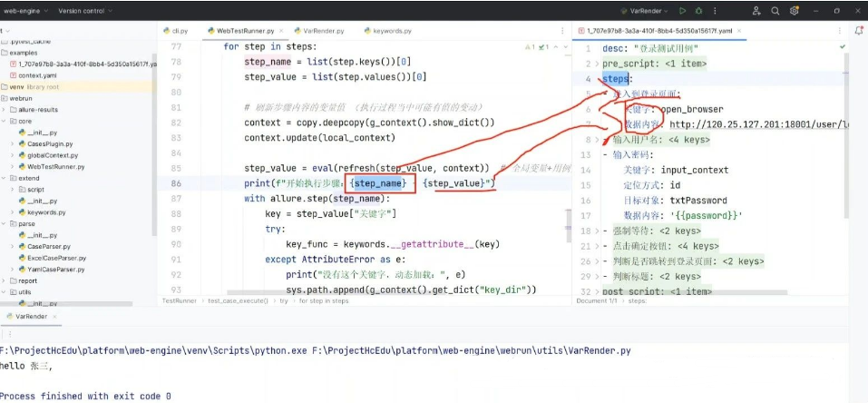Unfold the 判断标题 block
This screenshot has height=403, width=868.
pyautogui.click(x=597, y=277)
